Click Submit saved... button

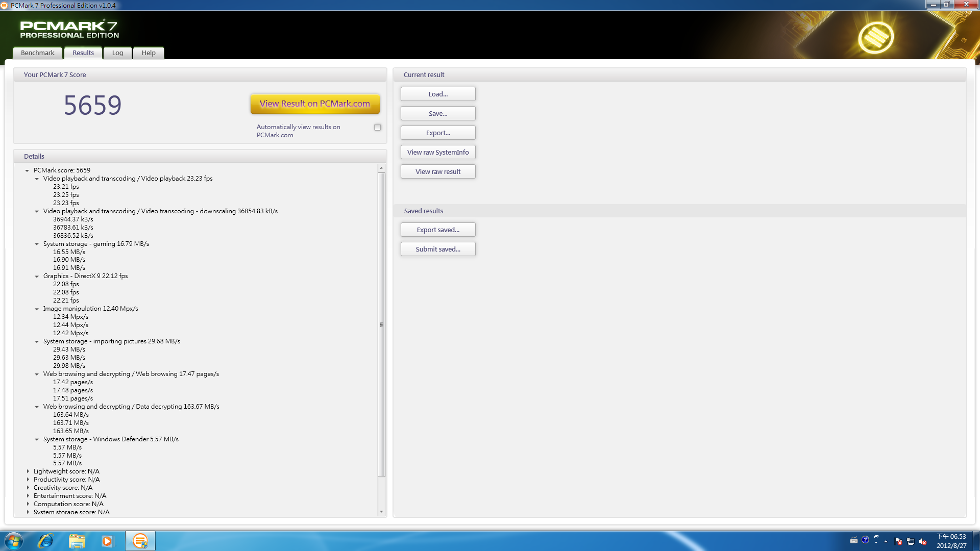tap(438, 249)
